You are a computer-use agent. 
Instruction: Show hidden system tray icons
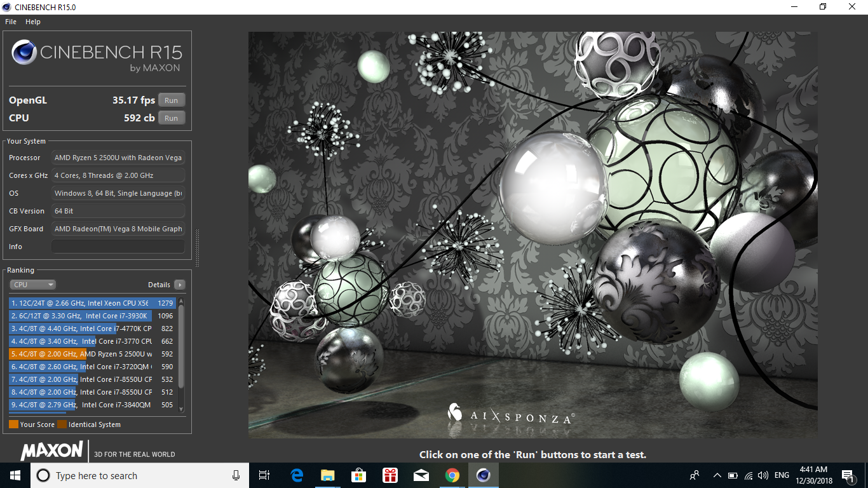717,475
